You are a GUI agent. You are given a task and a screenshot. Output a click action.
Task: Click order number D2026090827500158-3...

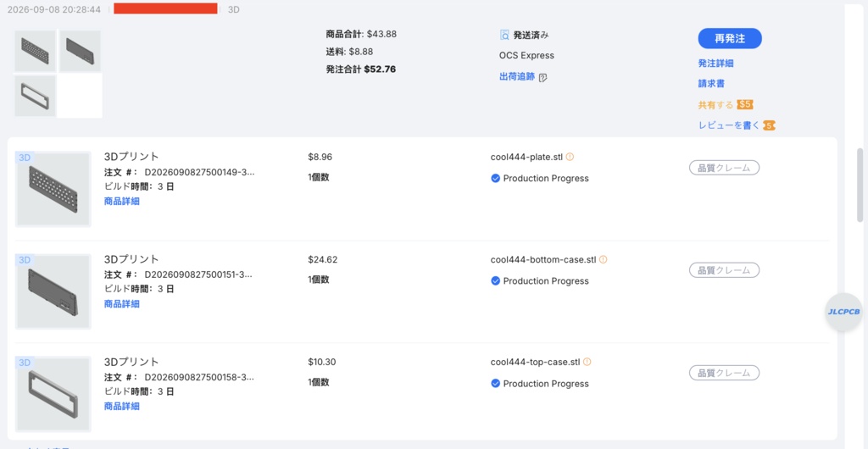point(199,377)
